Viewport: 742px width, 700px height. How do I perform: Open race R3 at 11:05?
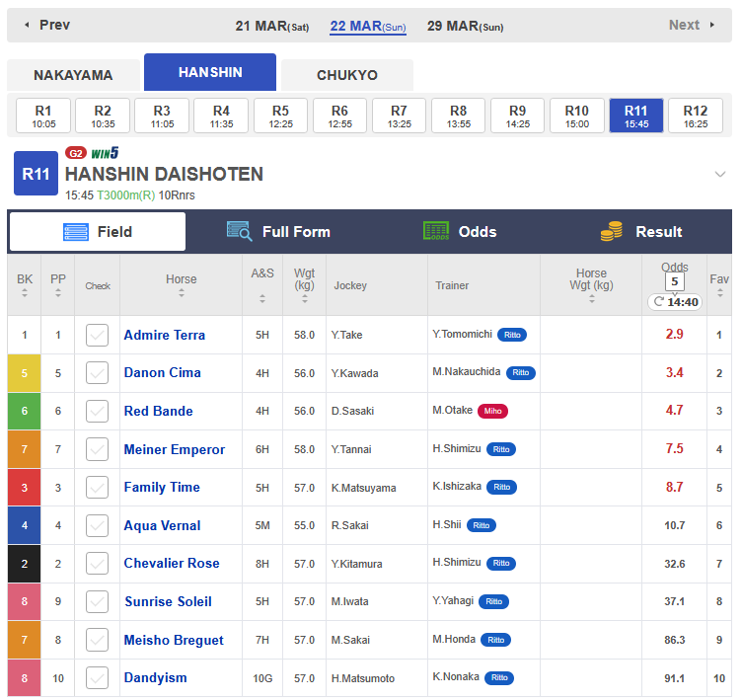click(x=162, y=116)
